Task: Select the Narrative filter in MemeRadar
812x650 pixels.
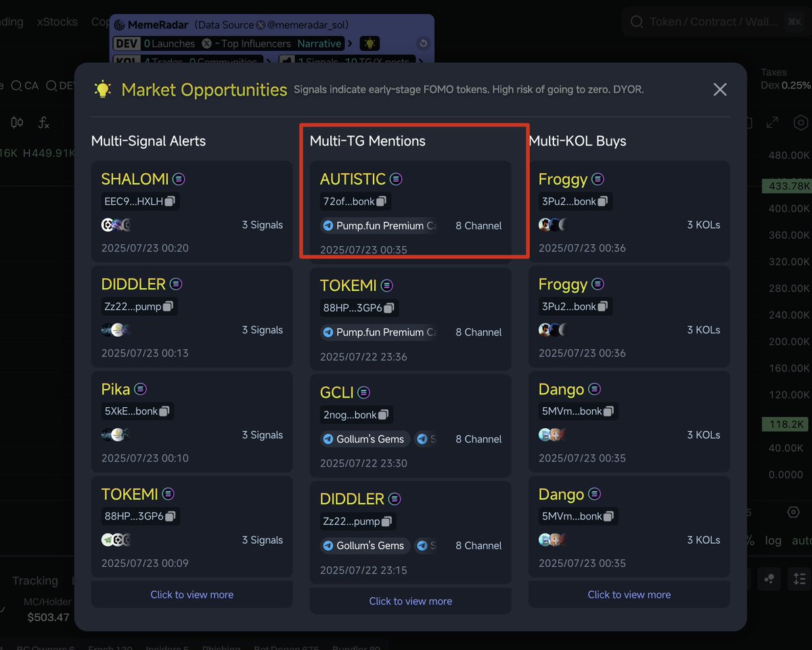Action: point(319,43)
